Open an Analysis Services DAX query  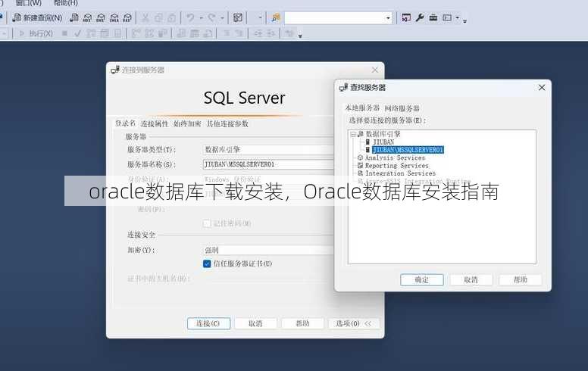click(127, 17)
